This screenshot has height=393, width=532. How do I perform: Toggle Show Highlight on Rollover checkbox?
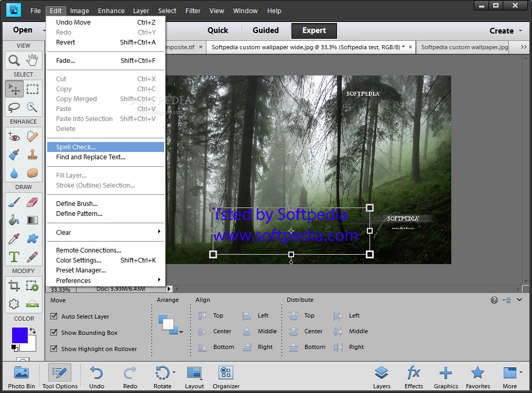pos(53,348)
